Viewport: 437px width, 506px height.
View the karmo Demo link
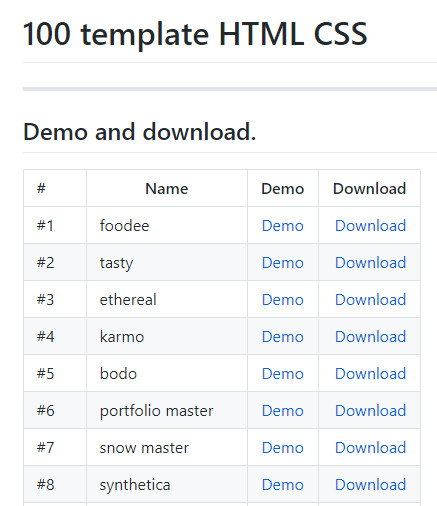coord(283,337)
